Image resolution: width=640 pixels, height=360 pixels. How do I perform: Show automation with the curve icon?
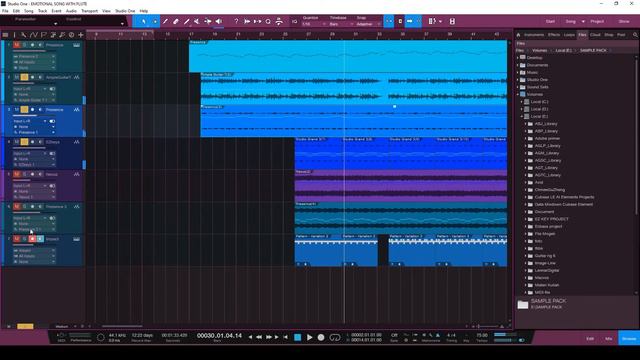(x=33, y=35)
